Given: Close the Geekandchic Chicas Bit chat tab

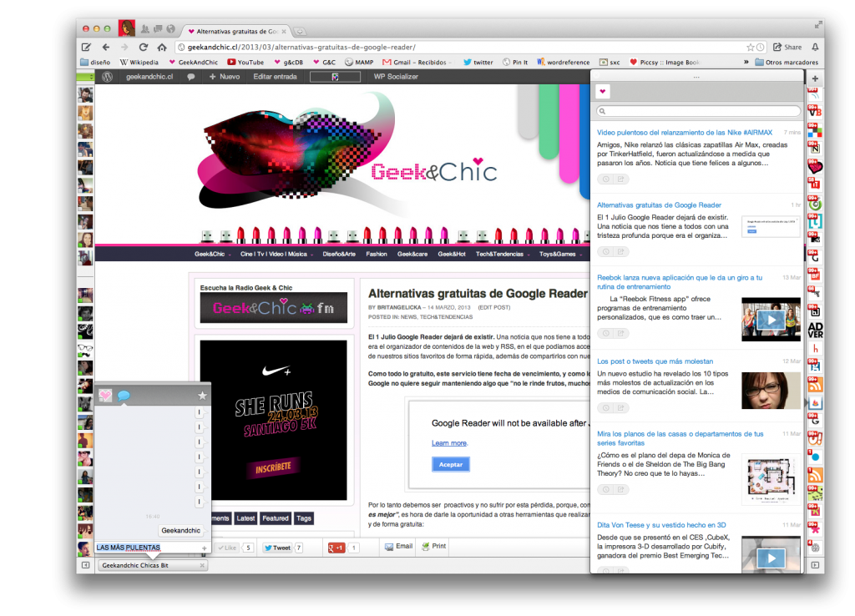Looking at the screenshot, I should [x=202, y=565].
